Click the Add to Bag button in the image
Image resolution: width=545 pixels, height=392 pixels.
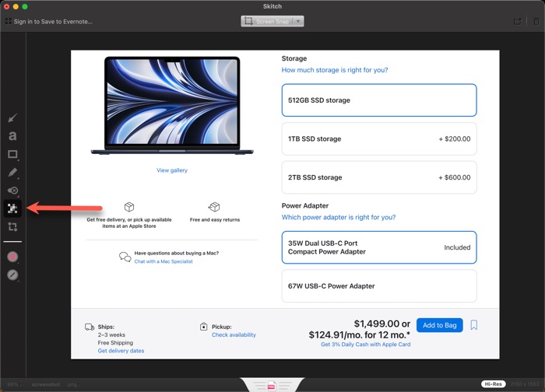(439, 325)
